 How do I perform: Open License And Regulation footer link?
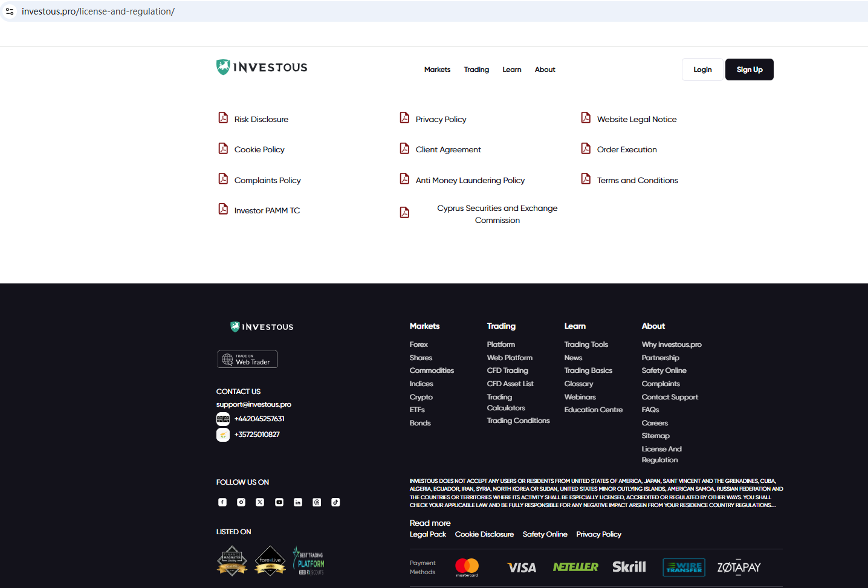pos(662,454)
